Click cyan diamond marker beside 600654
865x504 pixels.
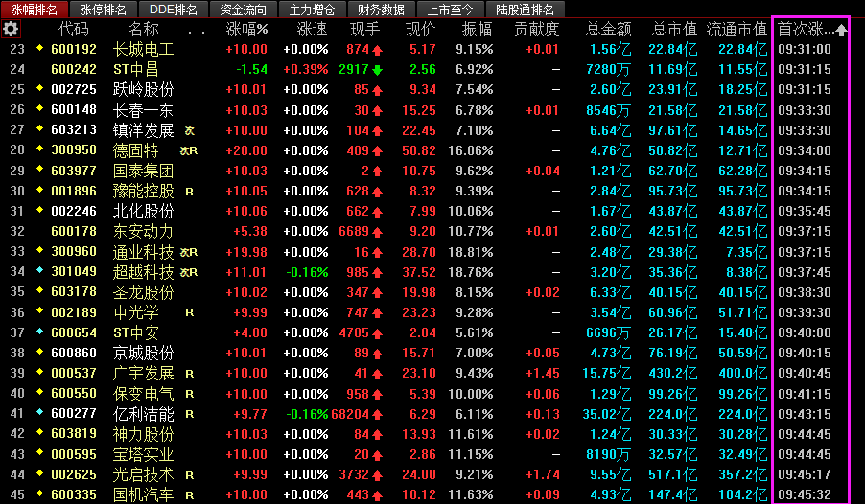[x=39, y=332]
